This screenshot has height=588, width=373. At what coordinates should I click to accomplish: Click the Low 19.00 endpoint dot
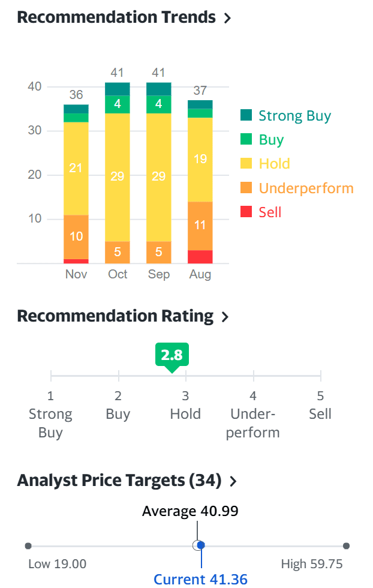(28, 546)
